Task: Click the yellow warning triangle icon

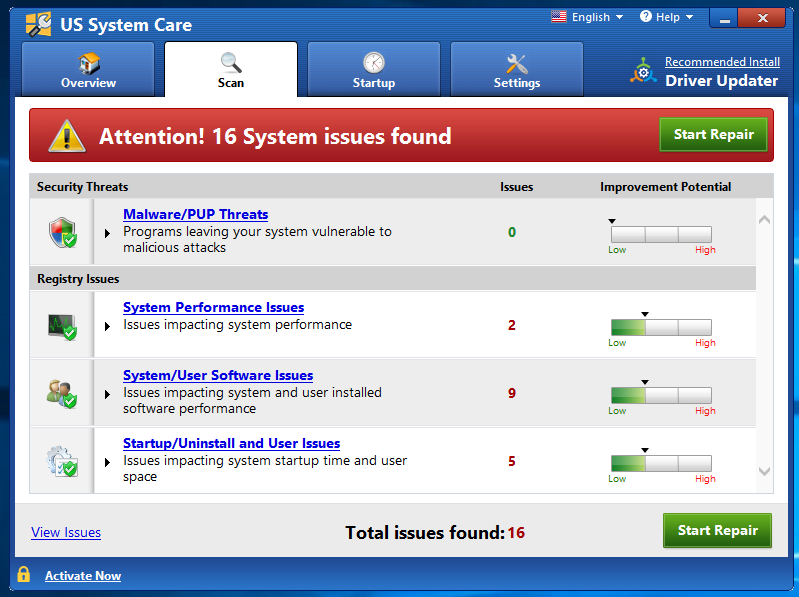Action: (67, 136)
